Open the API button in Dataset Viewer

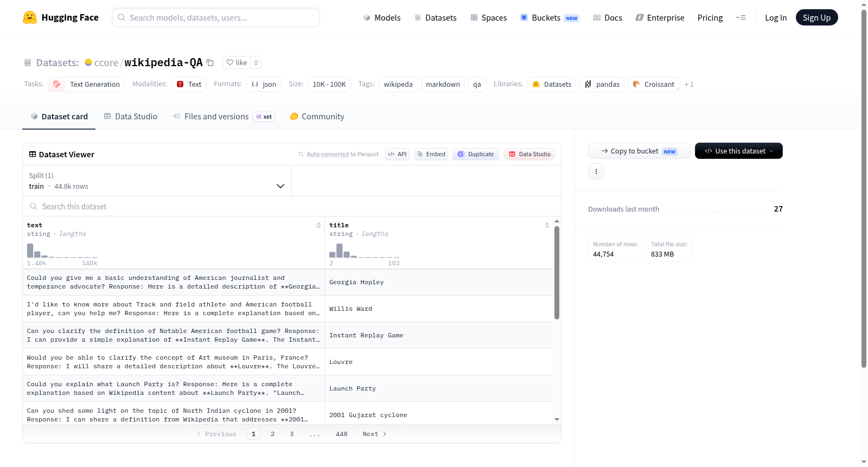pyautogui.click(x=397, y=154)
